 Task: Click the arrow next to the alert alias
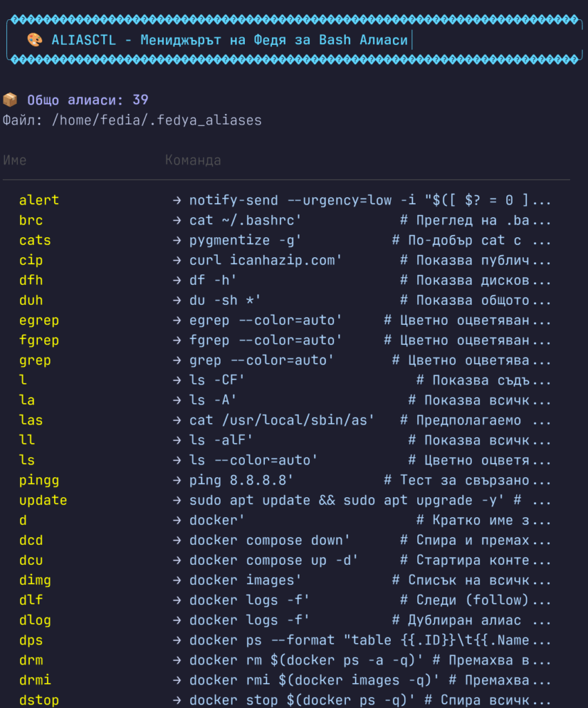click(176, 201)
